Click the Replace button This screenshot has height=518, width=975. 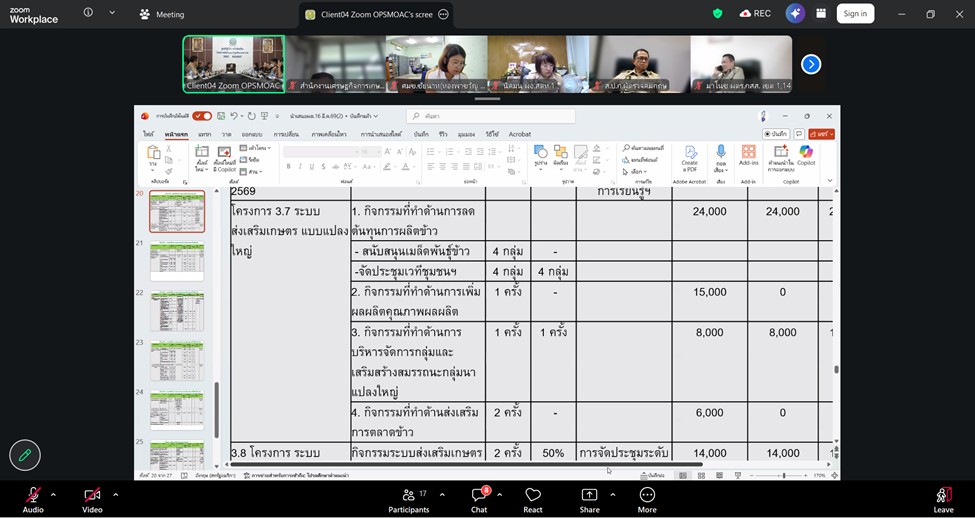point(640,160)
